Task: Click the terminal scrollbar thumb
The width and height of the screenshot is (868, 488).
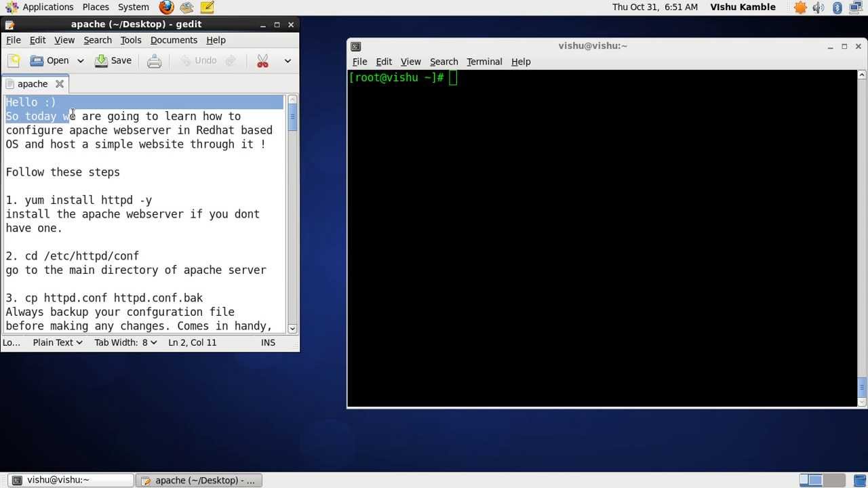Action: 862,387
